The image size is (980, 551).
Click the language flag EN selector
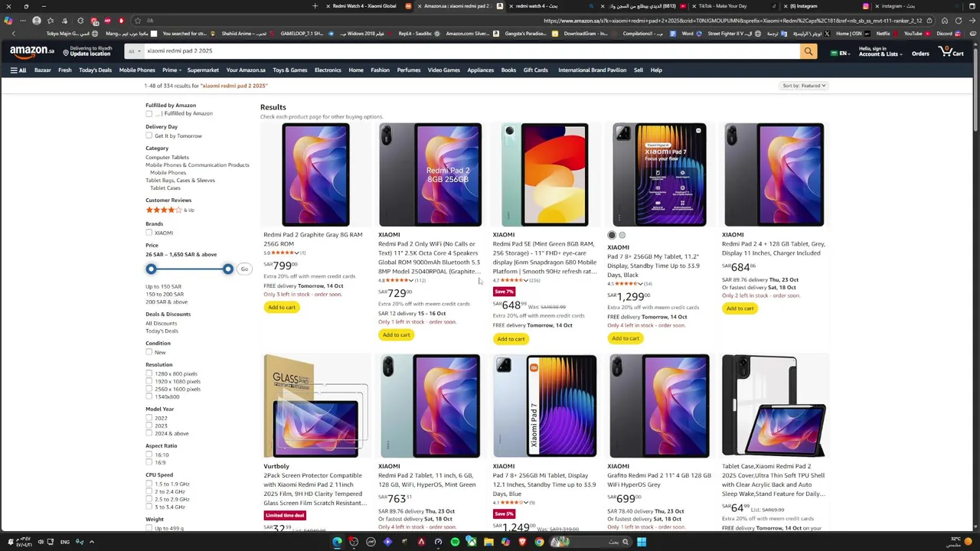coord(839,54)
